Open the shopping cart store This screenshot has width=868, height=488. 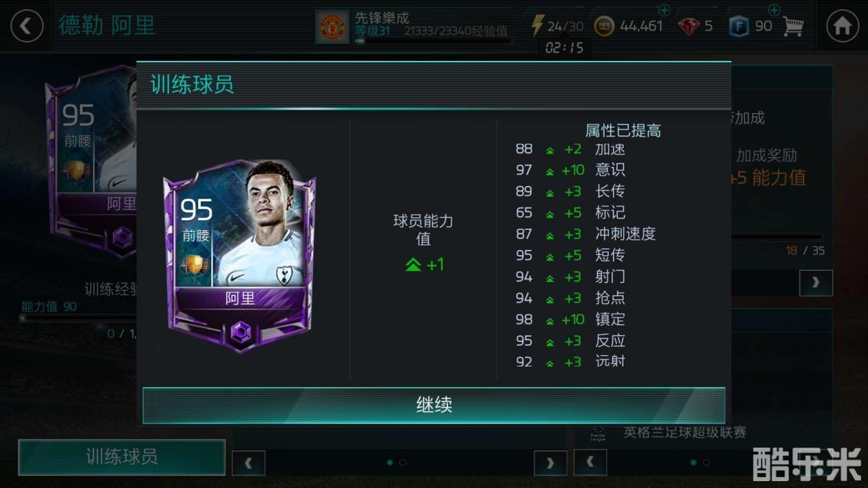tap(793, 26)
